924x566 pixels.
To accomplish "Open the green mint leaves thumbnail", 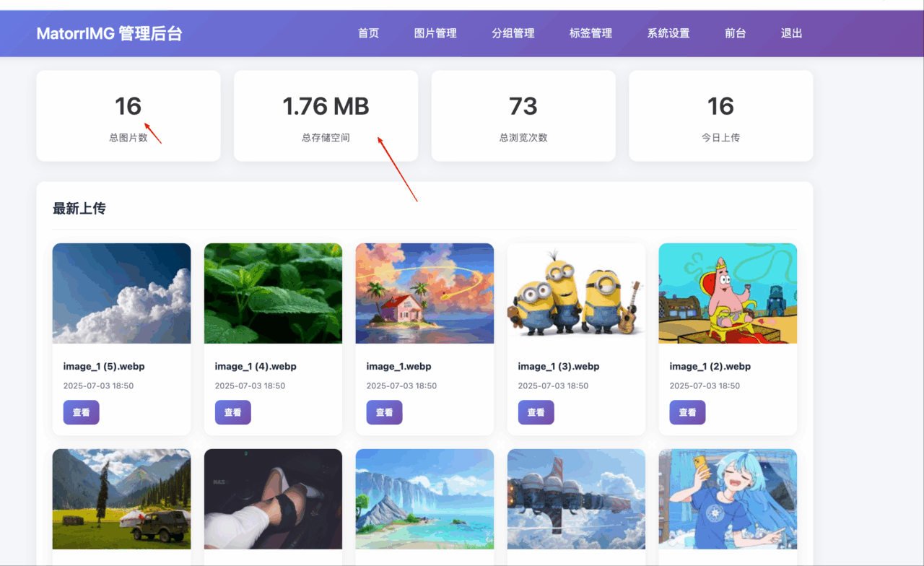I will click(273, 293).
